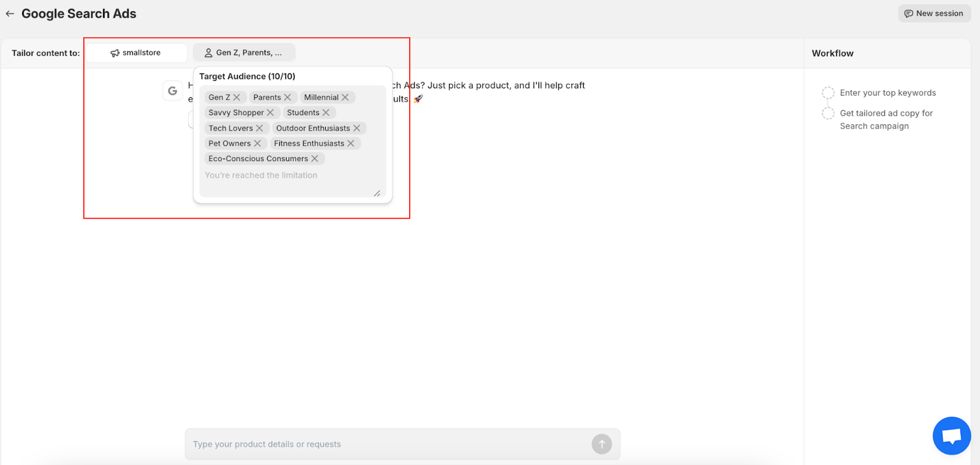980x465 pixels.
Task: Open the smallstore brand selector
Action: click(x=136, y=53)
